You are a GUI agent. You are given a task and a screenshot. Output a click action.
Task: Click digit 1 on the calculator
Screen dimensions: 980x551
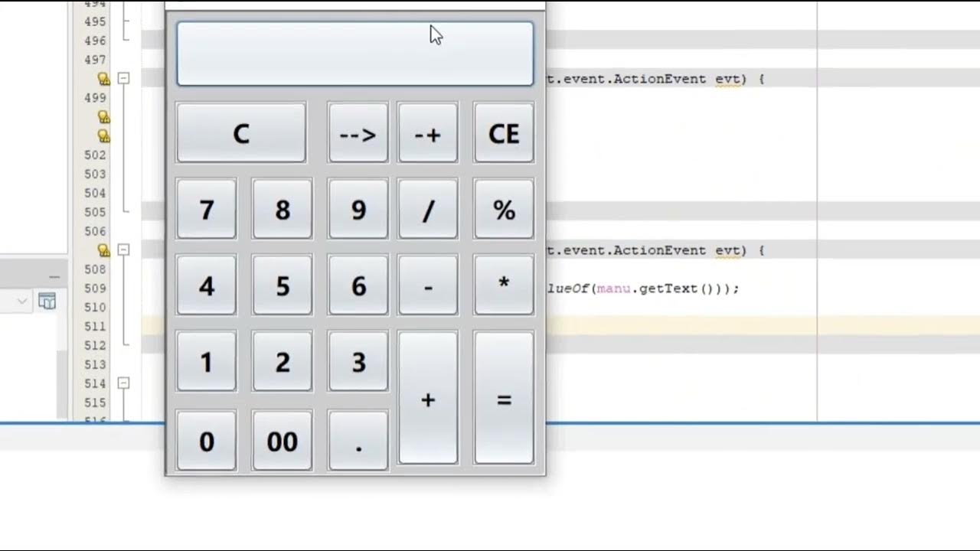pos(207,361)
